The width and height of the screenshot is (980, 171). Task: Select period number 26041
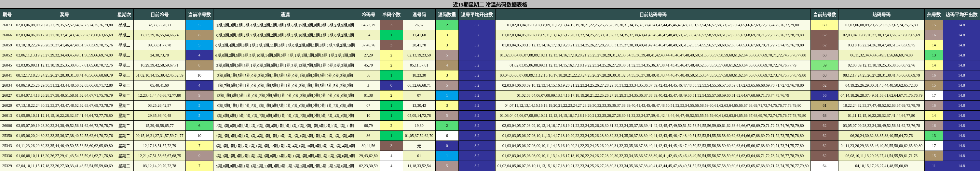[x=7, y=75]
